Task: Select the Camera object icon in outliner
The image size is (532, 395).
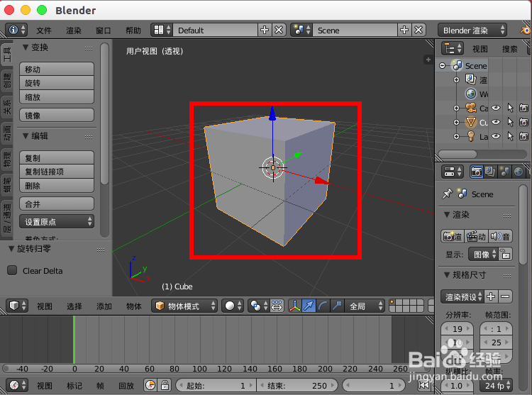Action: 471,108
